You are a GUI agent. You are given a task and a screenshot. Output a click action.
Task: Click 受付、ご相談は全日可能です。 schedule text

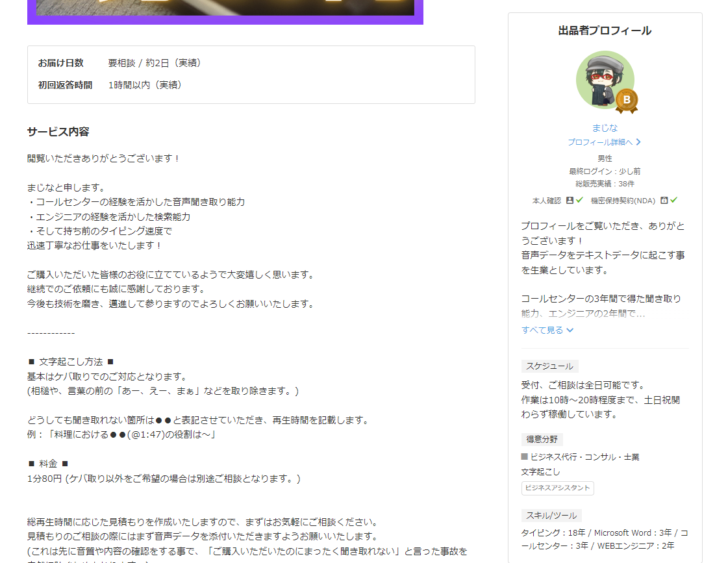[584, 385]
